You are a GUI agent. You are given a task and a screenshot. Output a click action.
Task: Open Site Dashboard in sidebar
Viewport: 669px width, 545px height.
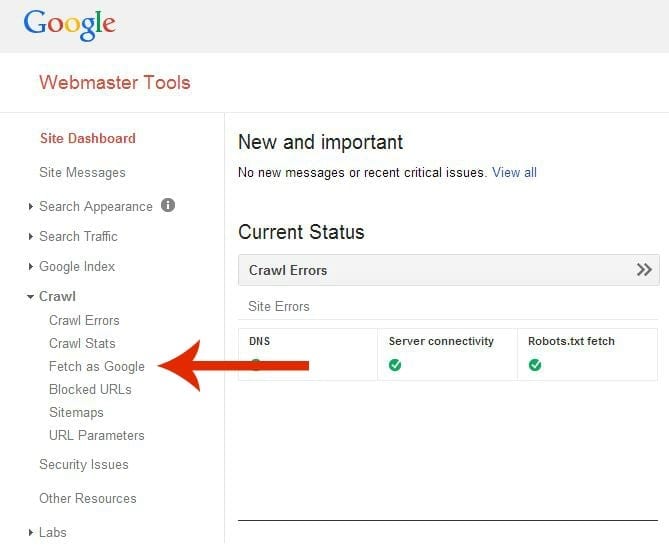87,138
